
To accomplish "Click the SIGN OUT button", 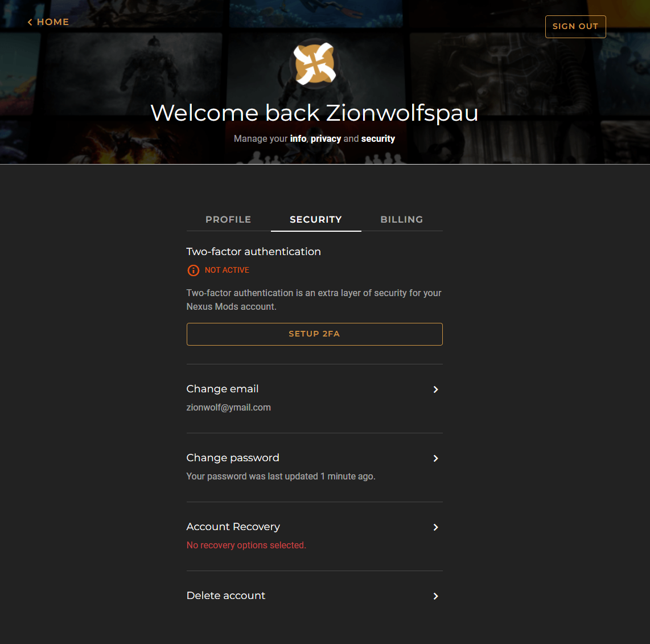I will tap(575, 27).
